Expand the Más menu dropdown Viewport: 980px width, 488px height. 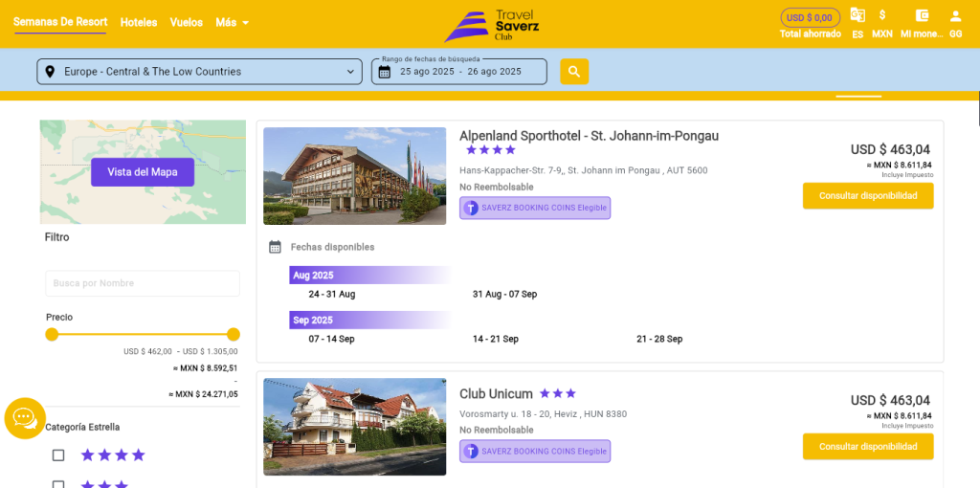click(232, 23)
